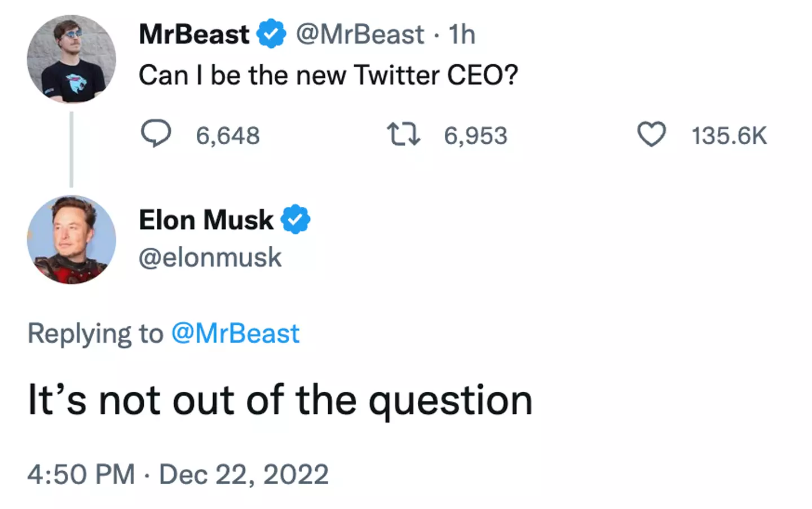The image size is (812, 509).
Task: Click the retweet icon below the tweet
Action: click(x=404, y=134)
